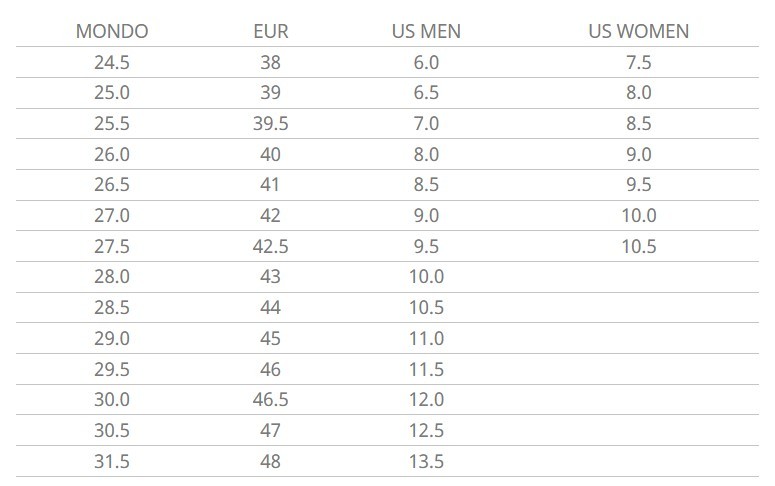Select EUR size 48 cell
775x486 pixels.
click(270, 461)
